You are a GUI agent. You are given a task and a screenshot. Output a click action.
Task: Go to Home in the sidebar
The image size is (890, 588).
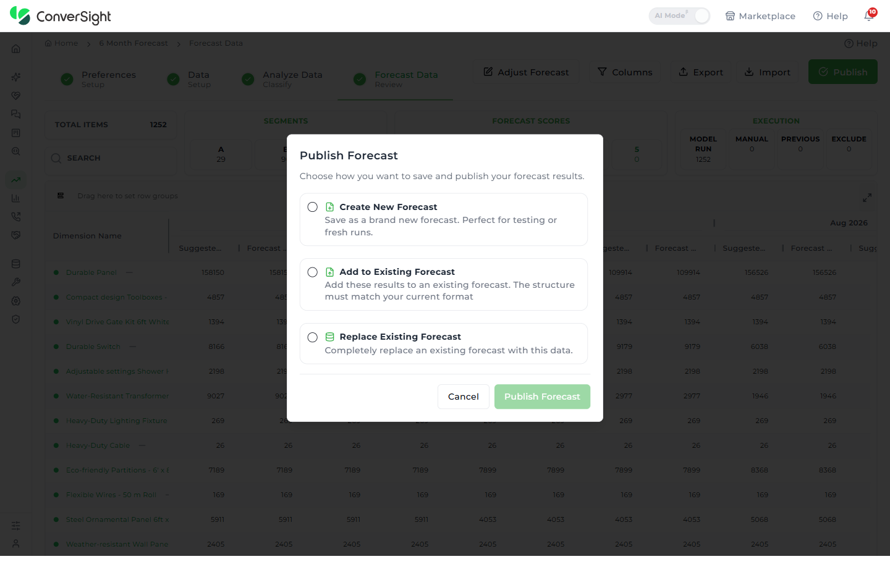[16, 49]
